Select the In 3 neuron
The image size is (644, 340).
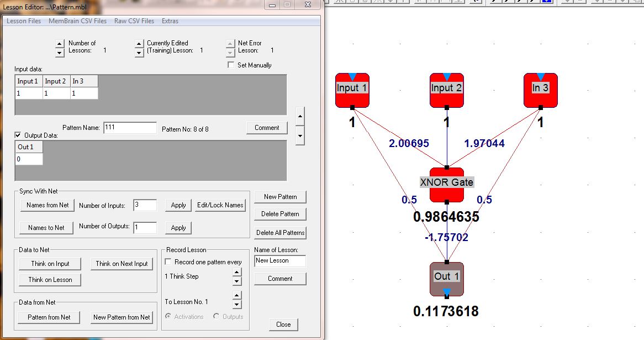point(540,91)
